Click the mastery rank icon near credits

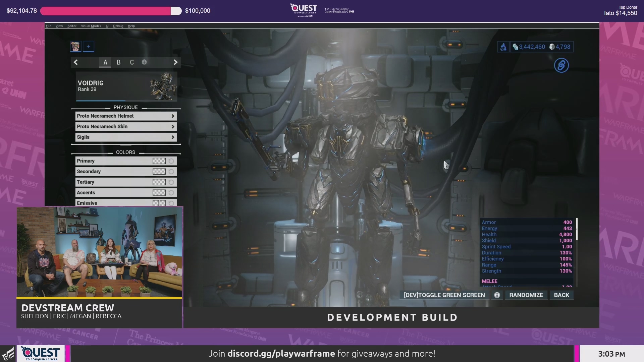503,47
